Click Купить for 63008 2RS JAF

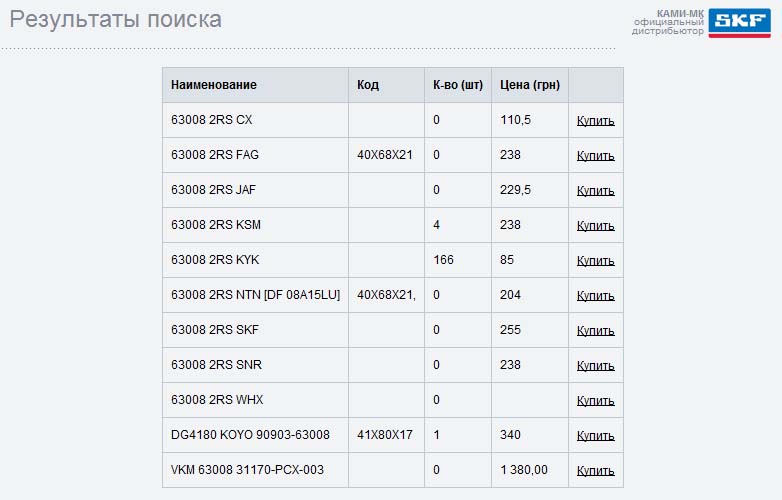click(x=595, y=191)
